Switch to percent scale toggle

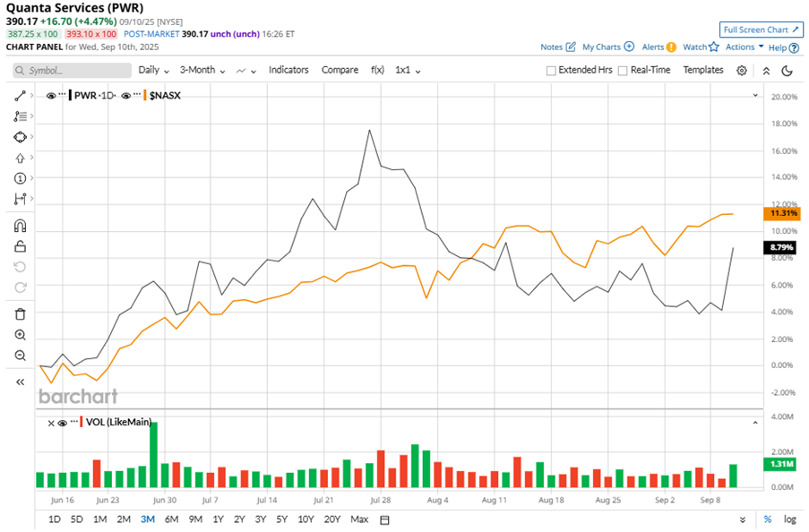click(768, 519)
